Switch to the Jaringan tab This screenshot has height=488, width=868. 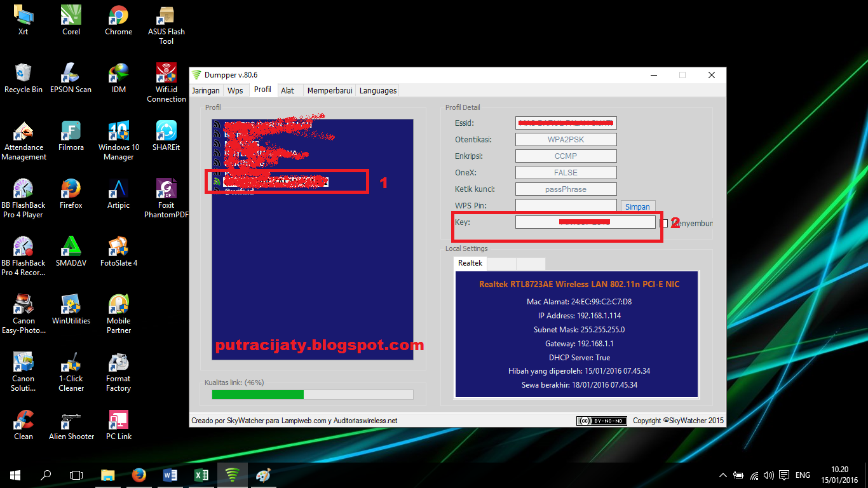(206, 90)
